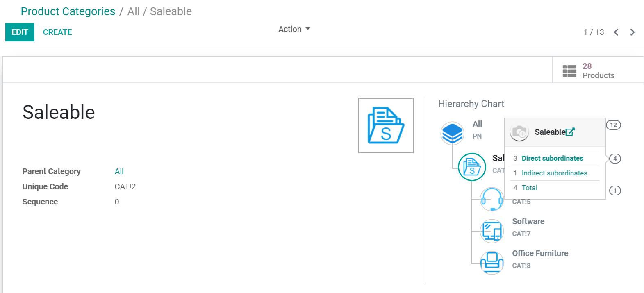
Task: Toggle the subordinate count badge showing 12
Action: pyautogui.click(x=613, y=125)
